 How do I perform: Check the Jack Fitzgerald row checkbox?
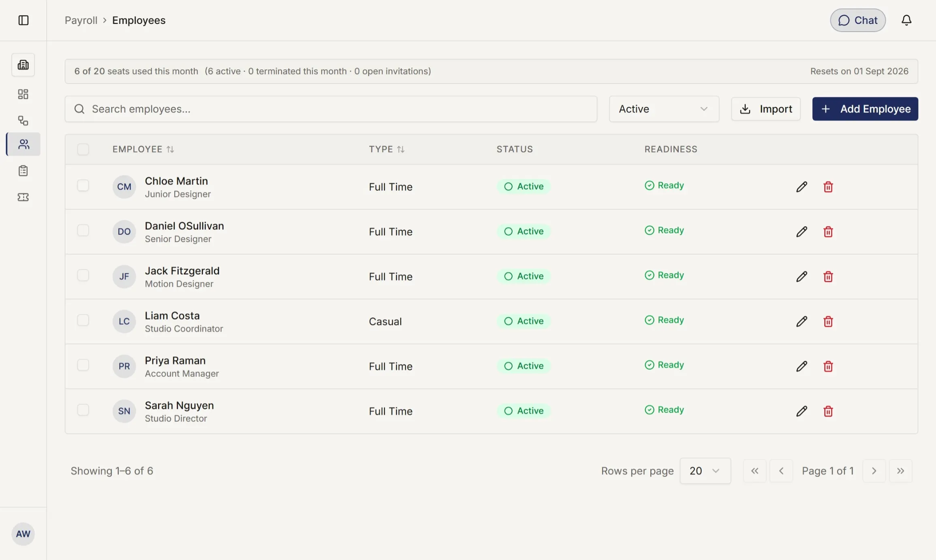coord(83,276)
